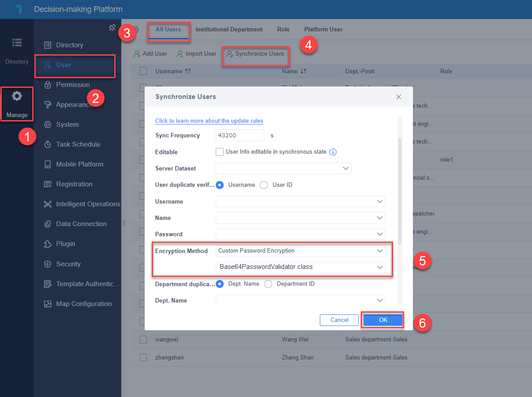Image resolution: width=532 pixels, height=397 pixels.
Task: Switch to Role tab
Action: (x=283, y=30)
